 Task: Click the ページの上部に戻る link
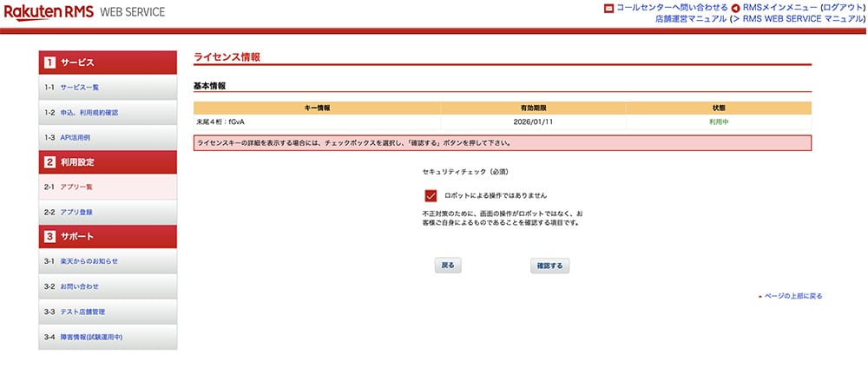tap(793, 296)
